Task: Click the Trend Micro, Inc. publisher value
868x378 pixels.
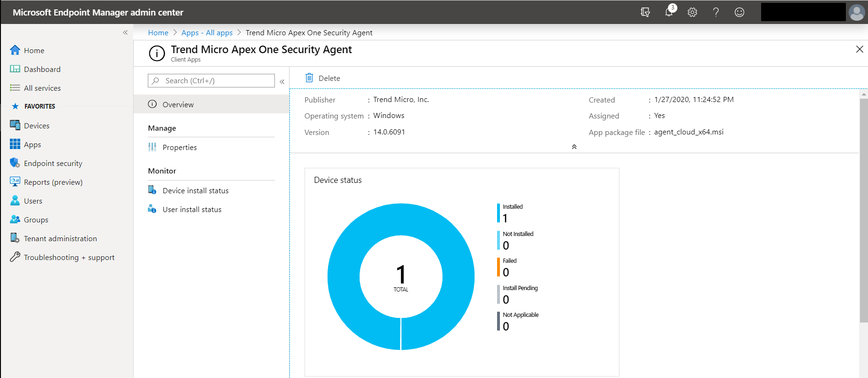Action: point(401,100)
